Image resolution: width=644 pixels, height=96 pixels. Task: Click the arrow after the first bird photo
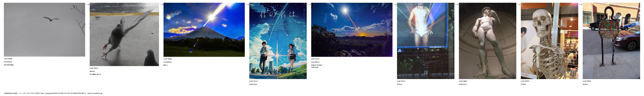(87, 5)
